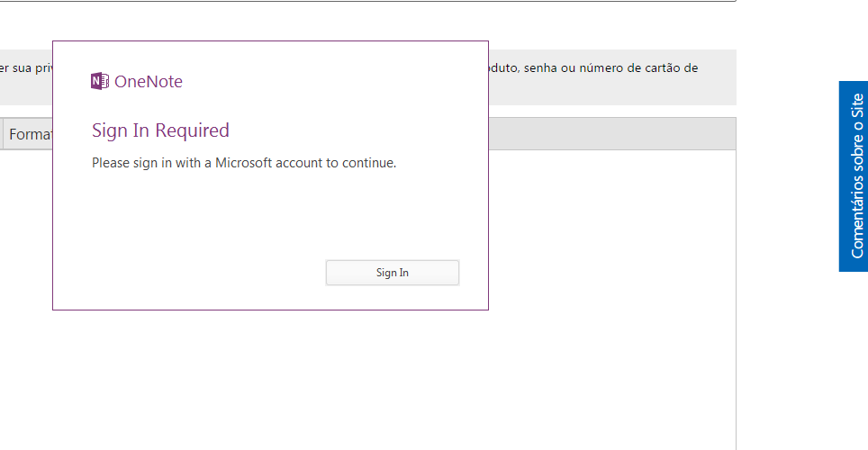Click the blank white area beneath the feedback tab
Image resolution: width=868 pixels, height=450 pixels.
click(802, 360)
